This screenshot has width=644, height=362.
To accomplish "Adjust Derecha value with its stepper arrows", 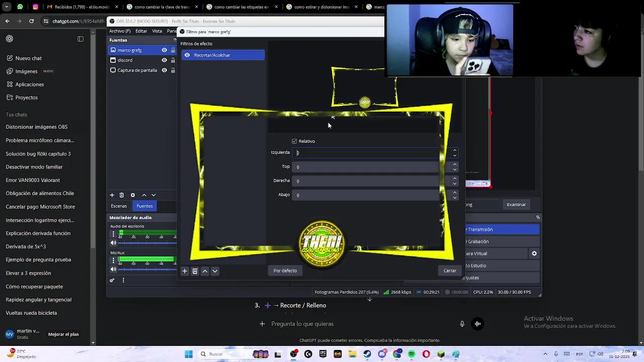I will (x=455, y=181).
